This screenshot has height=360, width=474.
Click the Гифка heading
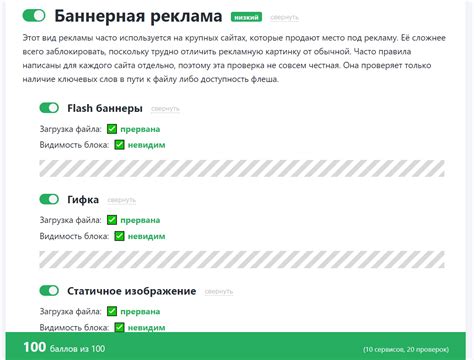pos(83,200)
